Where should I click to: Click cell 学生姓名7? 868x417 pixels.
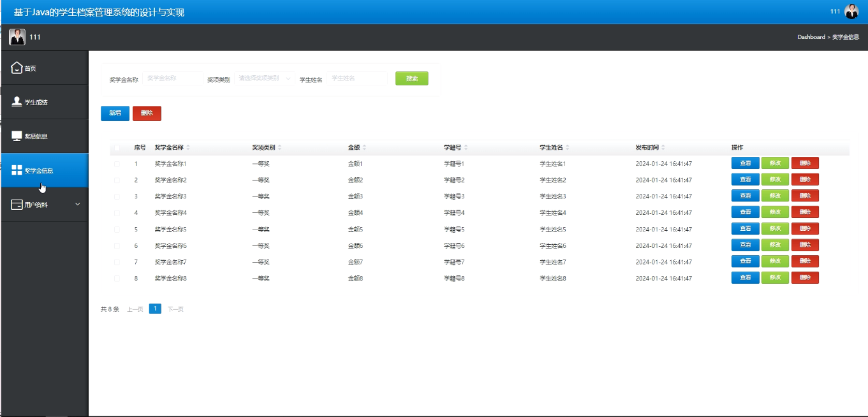pos(553,262)
